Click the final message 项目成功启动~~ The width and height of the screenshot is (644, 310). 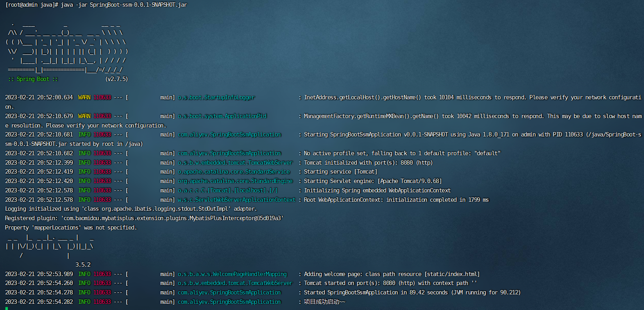(x=324, y=302)
